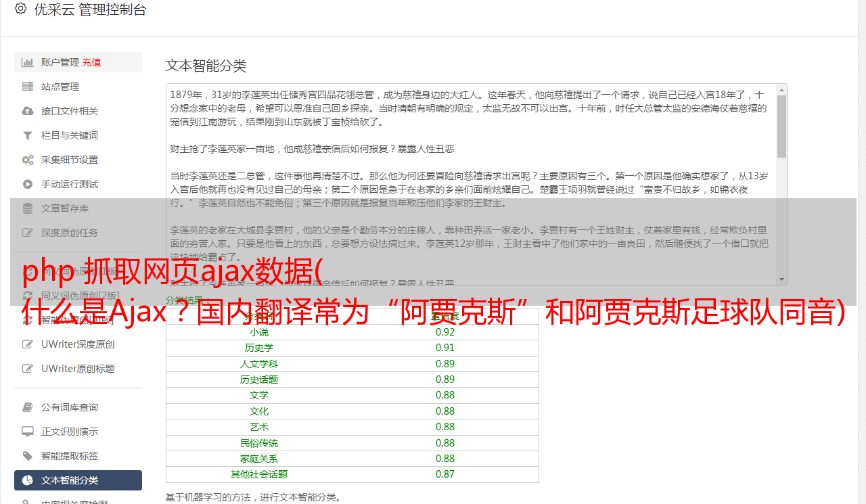
Task: Click the 文本智能分类 page heading
Action: (206, 66)
